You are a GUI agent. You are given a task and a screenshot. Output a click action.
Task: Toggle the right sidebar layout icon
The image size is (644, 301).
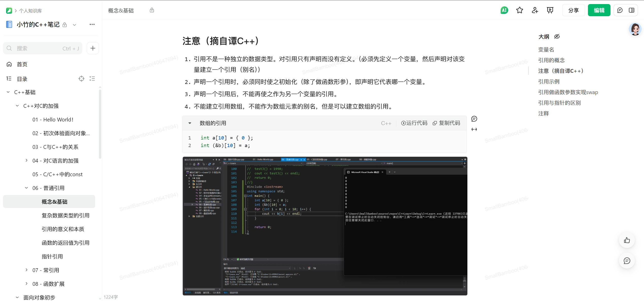(x=632, y=10)
